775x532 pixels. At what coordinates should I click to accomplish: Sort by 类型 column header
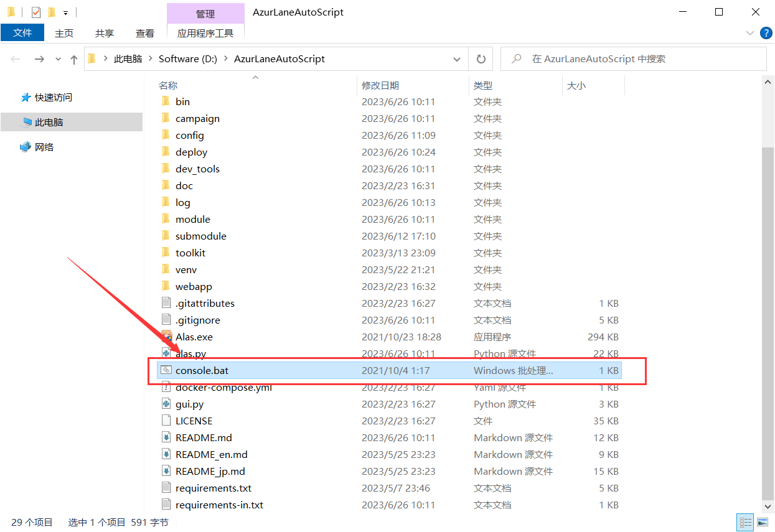(483, 85)
